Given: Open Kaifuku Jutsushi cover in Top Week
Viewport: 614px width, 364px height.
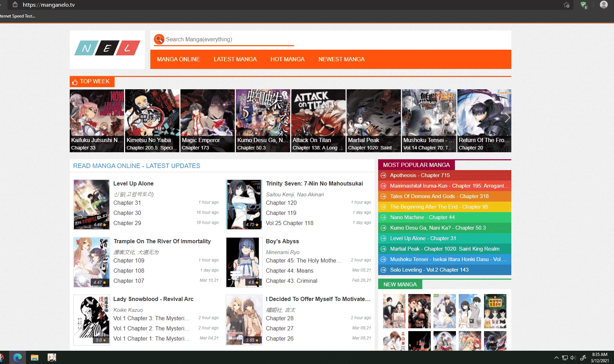Looking at the screenshot, I should 97,121.
